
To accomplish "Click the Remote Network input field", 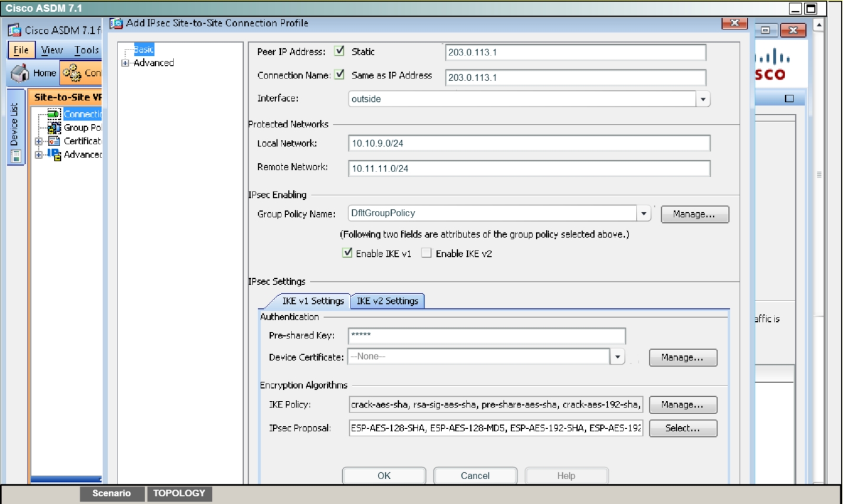I will click(x=529, y=169).
